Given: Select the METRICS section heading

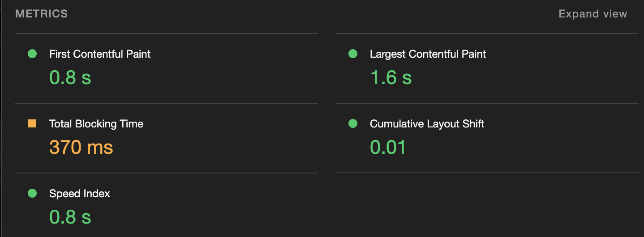Looking at the screenshot, I should pos(42,14).
